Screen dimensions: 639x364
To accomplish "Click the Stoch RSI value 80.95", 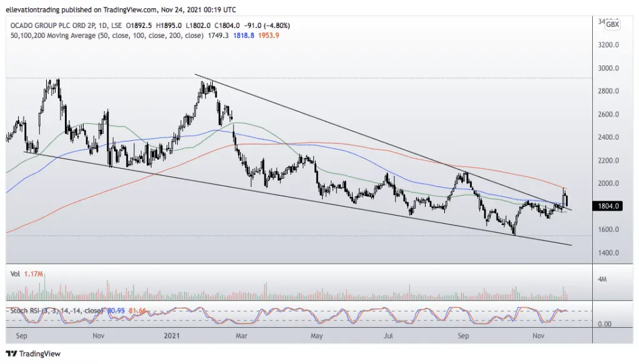I will [116, 310].
